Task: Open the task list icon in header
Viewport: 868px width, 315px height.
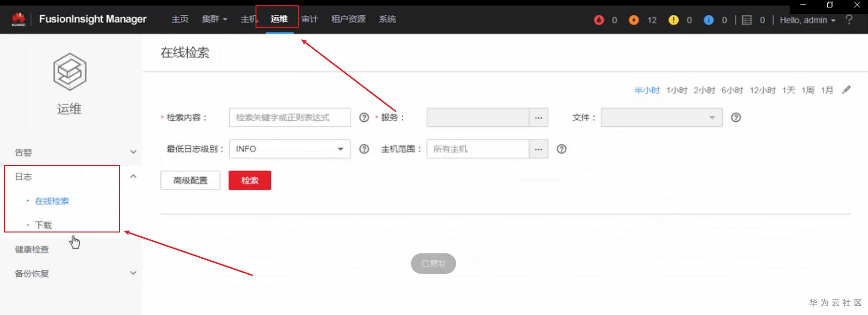Action: 747,20
